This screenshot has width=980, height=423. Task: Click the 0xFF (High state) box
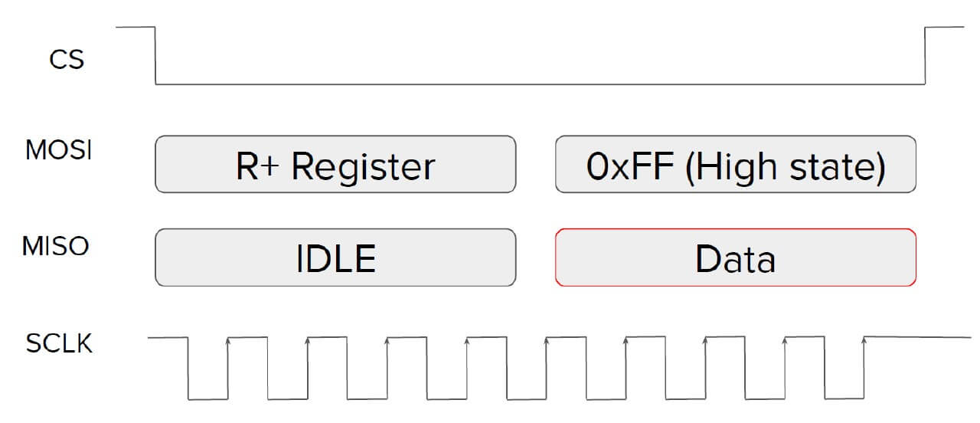click(x=735, y=164)
